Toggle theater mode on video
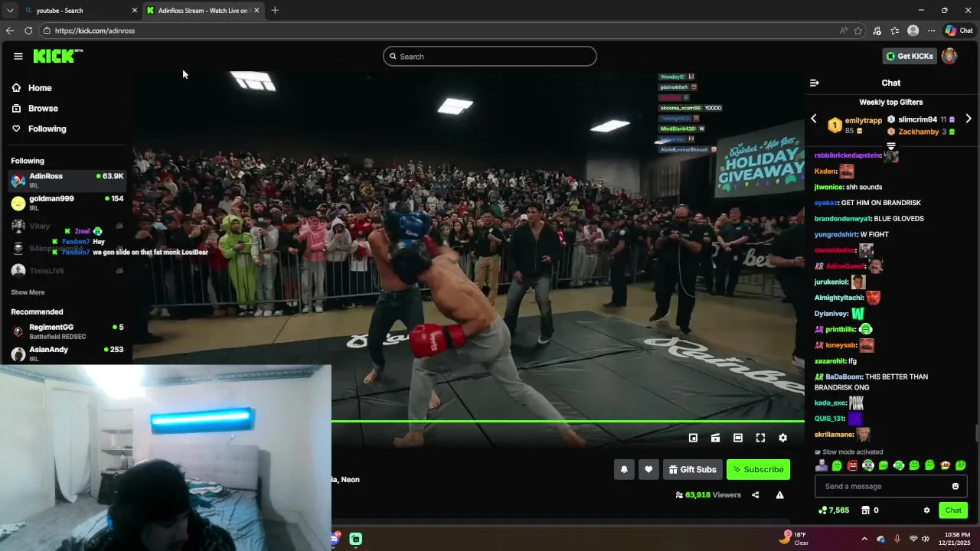This screenshot has width=980, height=551. pos(738,438)
